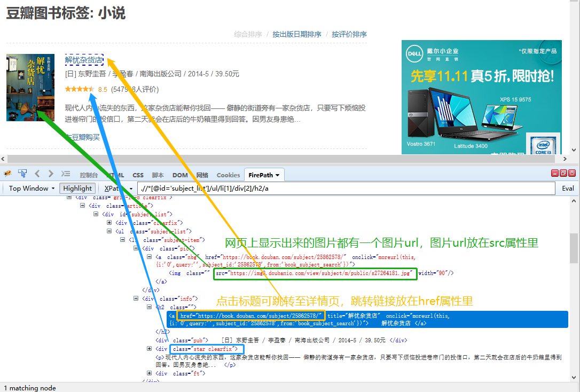The width and height of the screenshot is (580, 392).
Task: Open the XPath selector type dropdown
Action: 119,188
